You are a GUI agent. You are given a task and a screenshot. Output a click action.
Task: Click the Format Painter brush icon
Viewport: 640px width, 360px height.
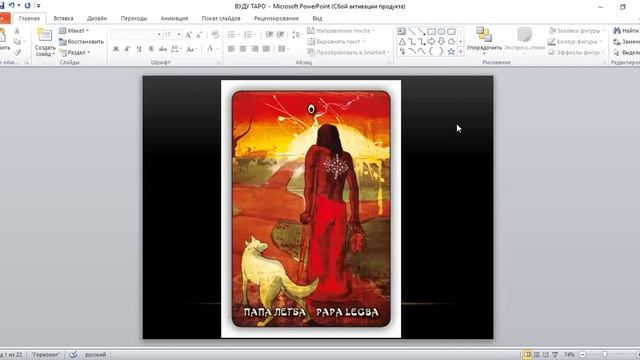(x=17, y=52)
